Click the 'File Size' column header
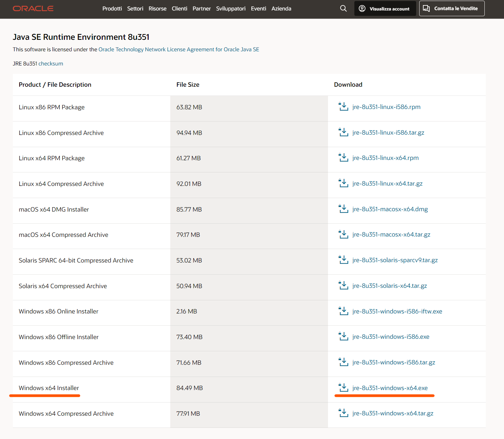 point(188,85)
